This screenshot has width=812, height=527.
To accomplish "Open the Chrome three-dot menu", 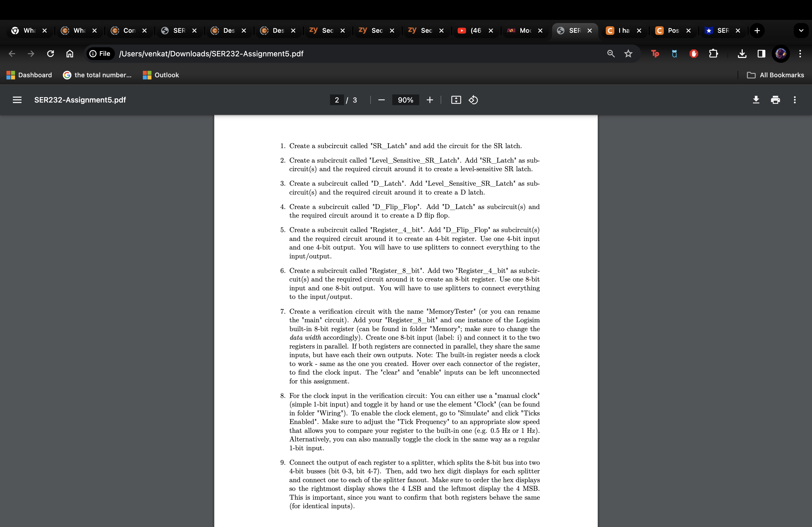I will click(x=801, y=53).
